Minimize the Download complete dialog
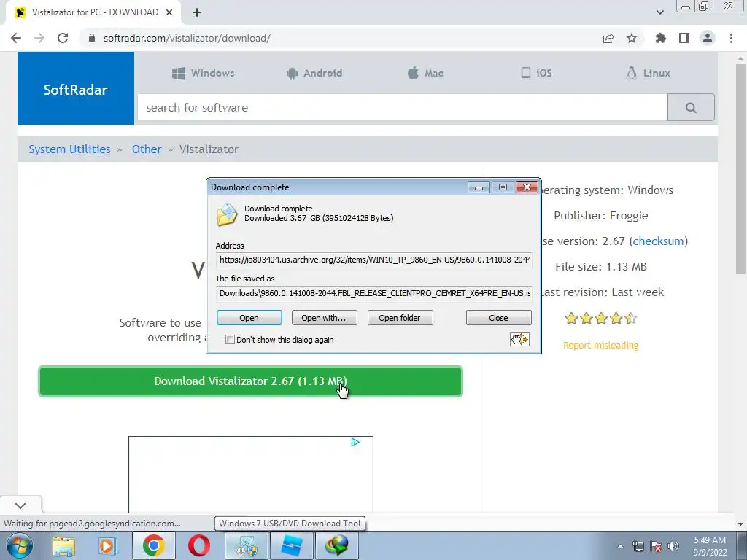 coord(479,187)
